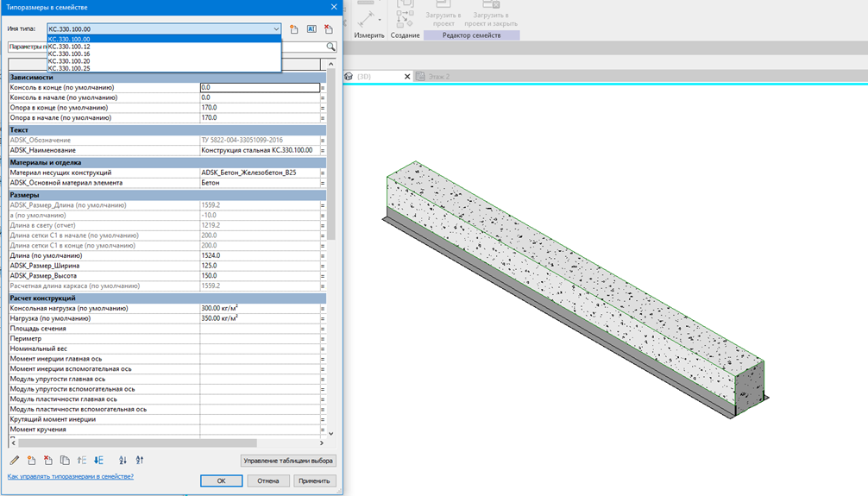Image resolution: width=868 pixels, height=496 pixels.
Task: Click the Delete parameter icon in bottom toolbar
Action: (x=48, y=460)
